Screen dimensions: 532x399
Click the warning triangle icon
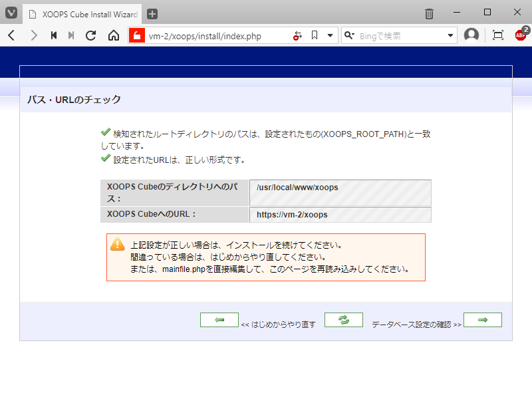coord(118,244)
